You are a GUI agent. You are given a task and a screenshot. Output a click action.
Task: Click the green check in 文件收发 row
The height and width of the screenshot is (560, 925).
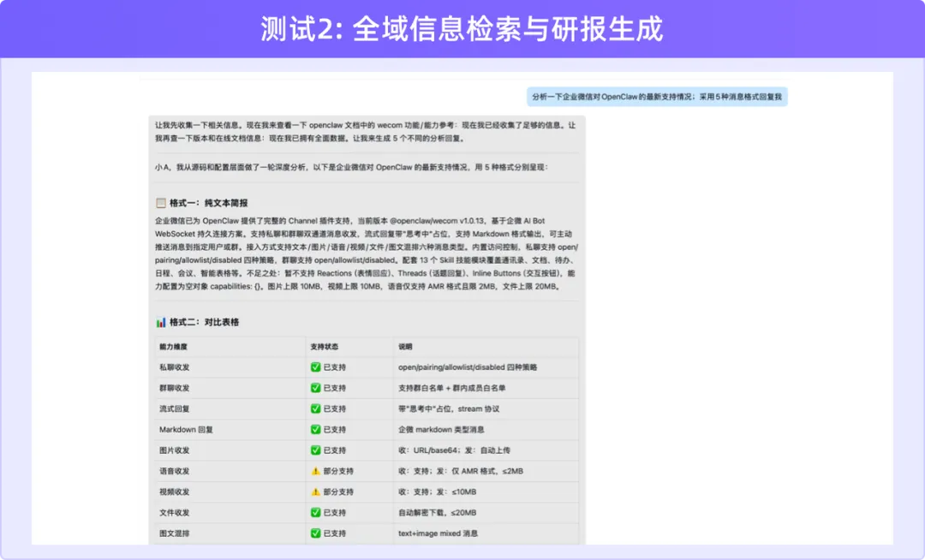[315, 512]
